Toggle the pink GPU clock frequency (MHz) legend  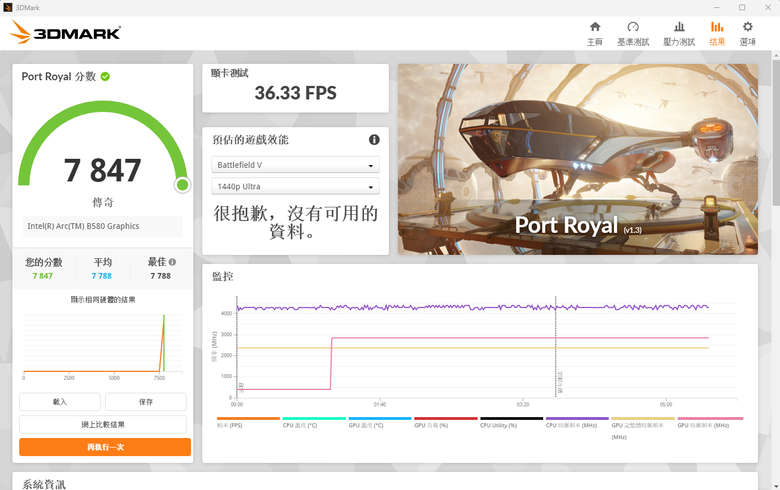point(709,422)
